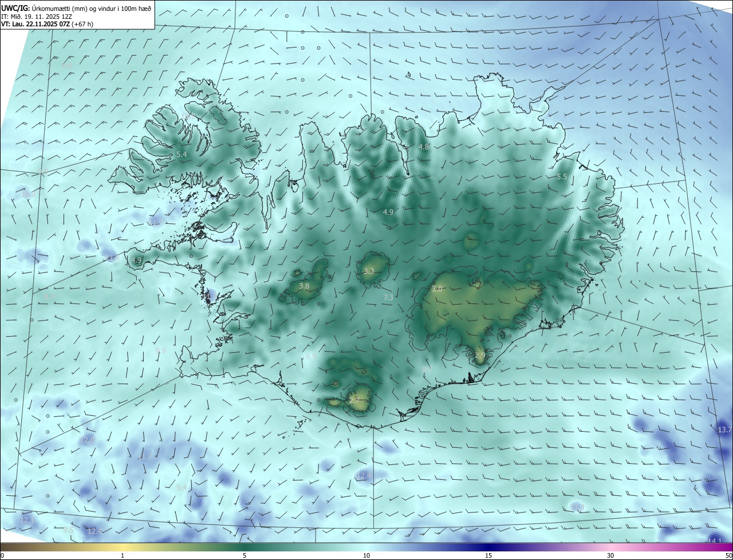Screen dimensions: 733x560
Task: Click the 7.3 value label
Action: click(x=388, y=297)
